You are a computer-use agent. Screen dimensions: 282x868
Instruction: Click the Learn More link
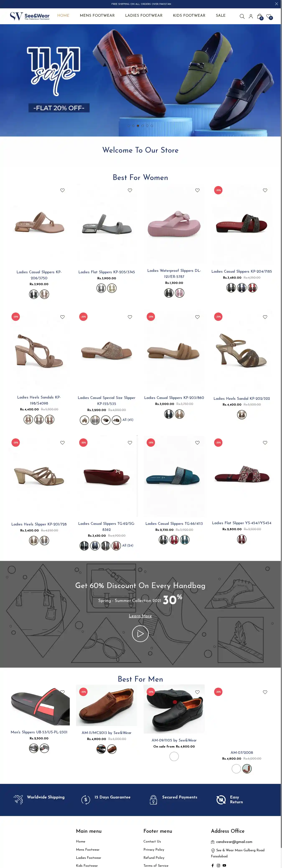[x=140, y=616]
